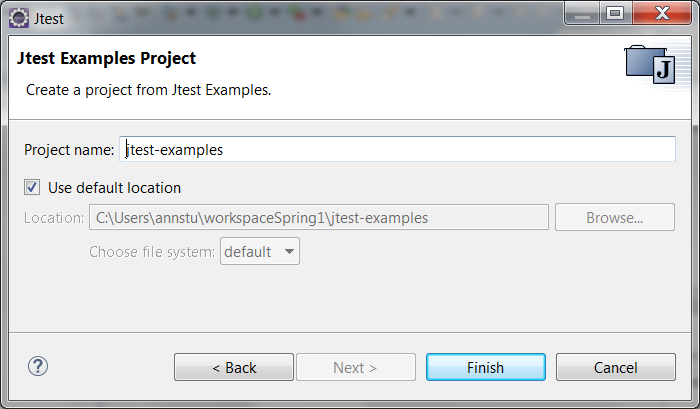Click the arrow of the default combo box
This screenshot has width=700, height=409.
pyautogui.click(x=289, y=251)
